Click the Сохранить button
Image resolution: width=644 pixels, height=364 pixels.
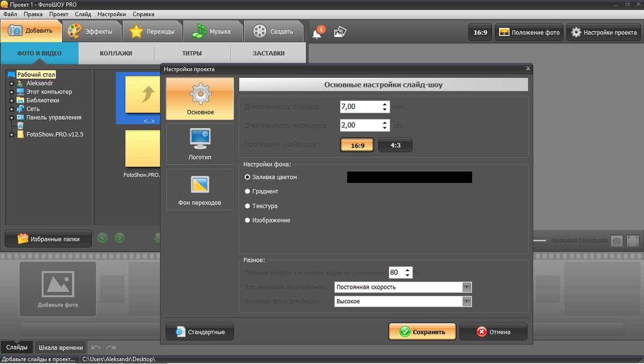tap(422, 332)
